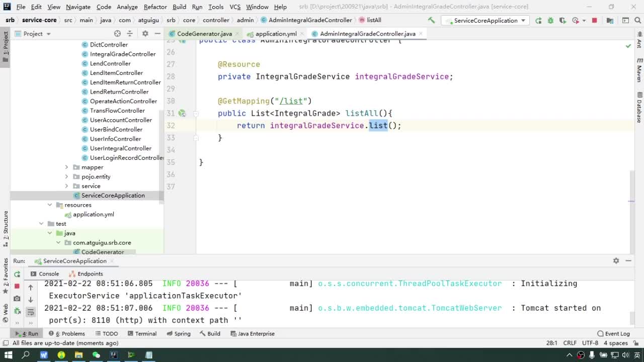This screenshot has width=644, height=362.
Task: Click the Debug bug icon in the toolbar
Action: pyautogui.click(x=550, y=20)
